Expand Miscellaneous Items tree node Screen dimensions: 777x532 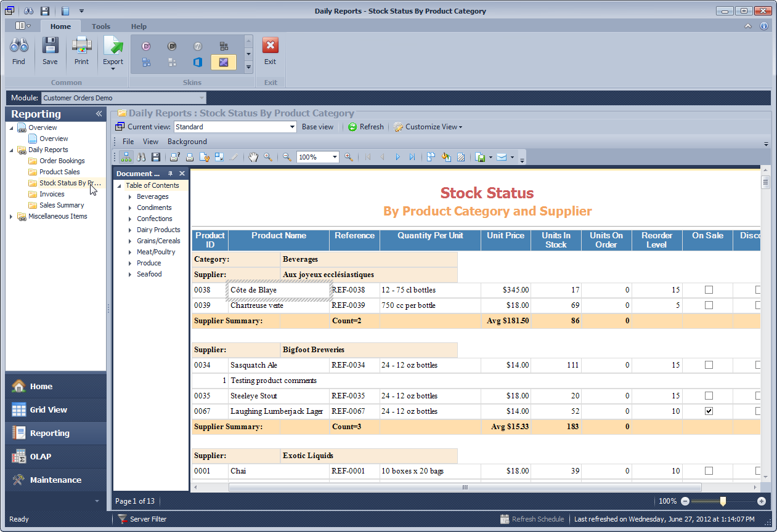pyautogui.click(x=11, y=217)
